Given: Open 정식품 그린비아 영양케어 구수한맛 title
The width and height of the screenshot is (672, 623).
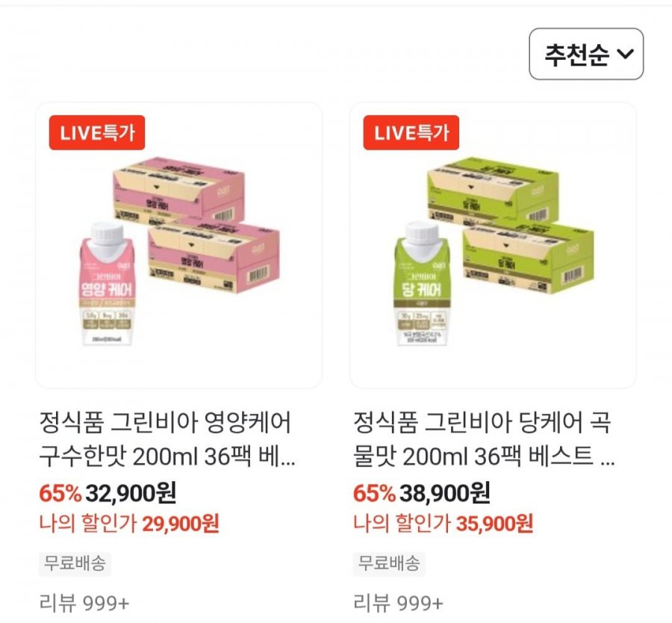Looking at the screenshot, I should (167, 439).
